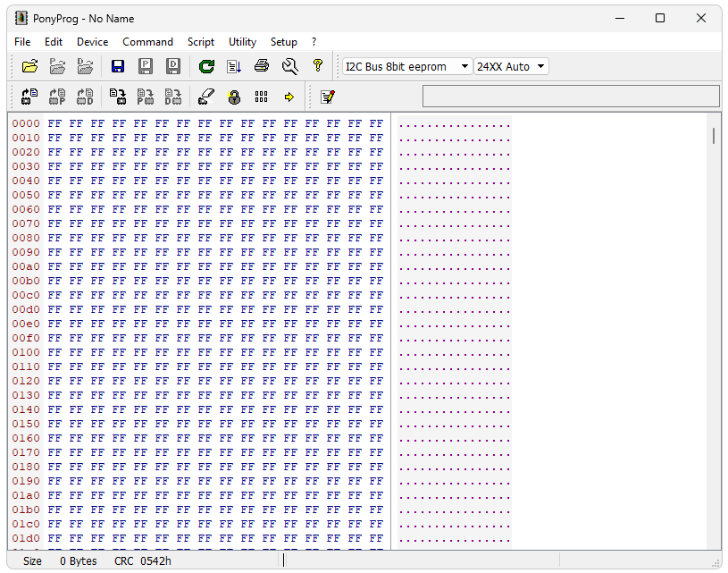Click the Read Data memory icon

click(x=85, y=97)
